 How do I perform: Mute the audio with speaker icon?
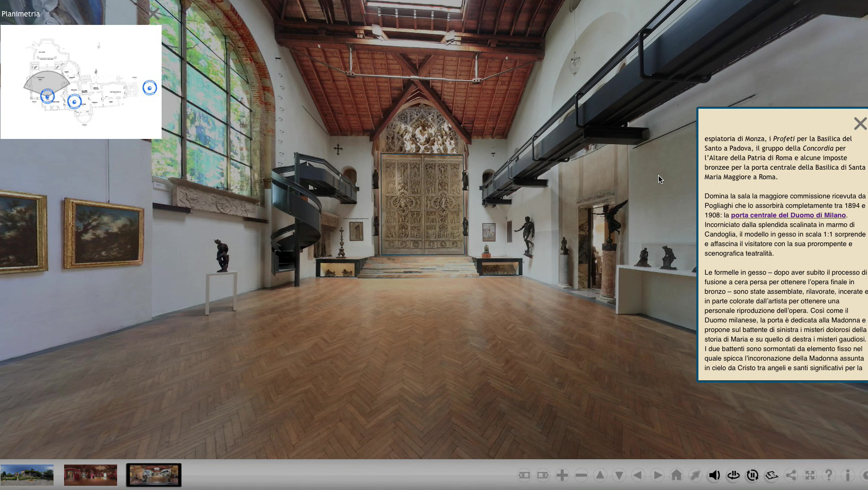714,475
